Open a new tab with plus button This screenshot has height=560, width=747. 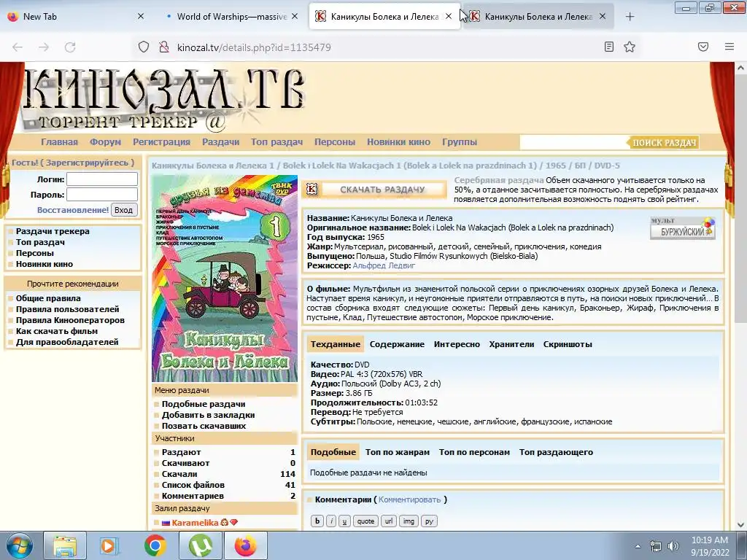point(630,17)
